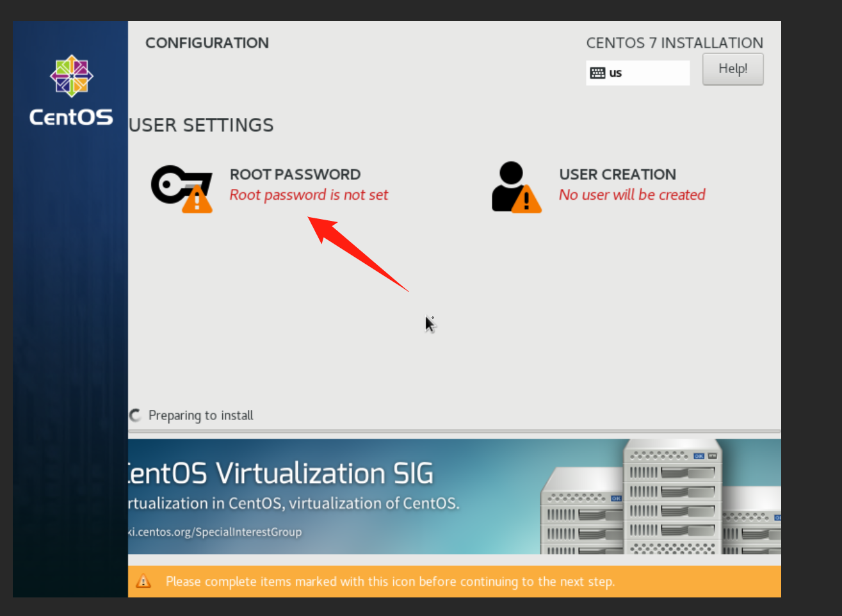Click the 'Preparing to install' status text
The image size is (842, 616).
(x=201, y=416)
